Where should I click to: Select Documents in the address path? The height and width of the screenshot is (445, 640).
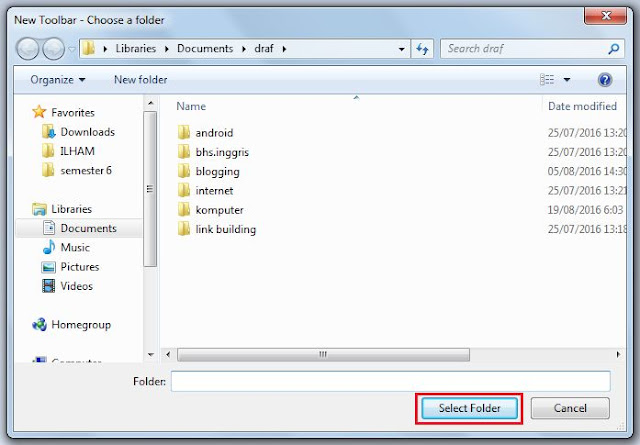205,49
